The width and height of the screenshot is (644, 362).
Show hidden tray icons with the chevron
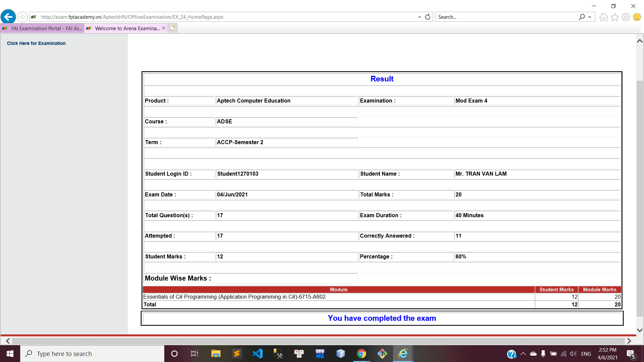coord(523,354)
